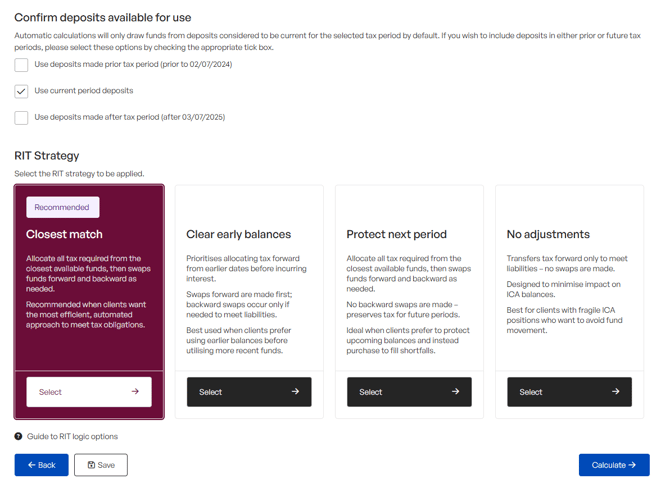Click the No adjustments card heading
This screenshot has height=488, width=670.
[x=548, y=235]
